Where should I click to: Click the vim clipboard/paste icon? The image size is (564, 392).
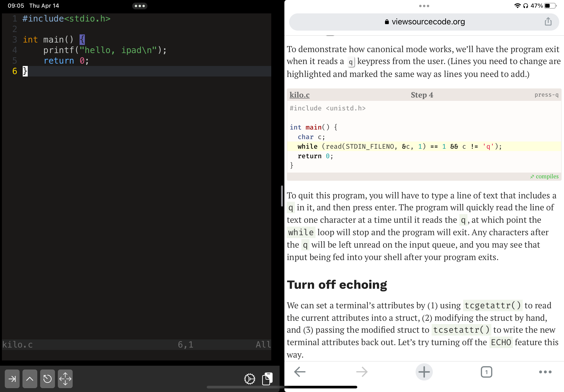point(267,379)
